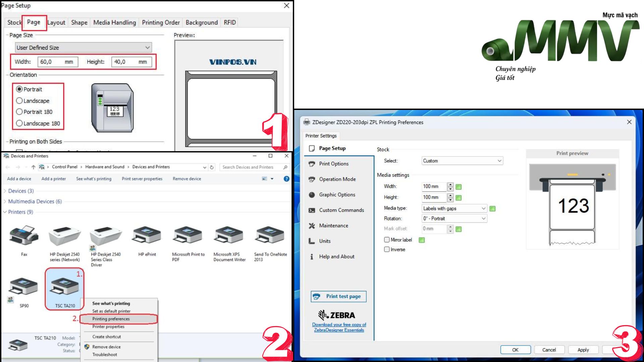Open the Stock Select Custom dropdown
644x362 pixels.
pyautogui.click(x=462, y=161)
